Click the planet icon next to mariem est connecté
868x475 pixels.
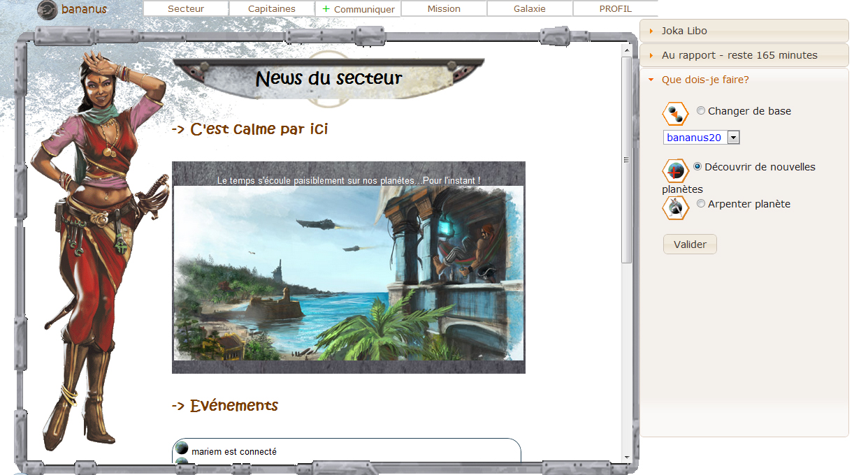tap(182, 449)
